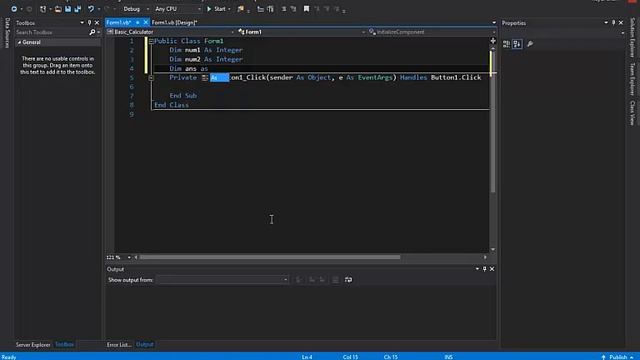Switch to the Toolbox bottom tab

pos(64,345)
